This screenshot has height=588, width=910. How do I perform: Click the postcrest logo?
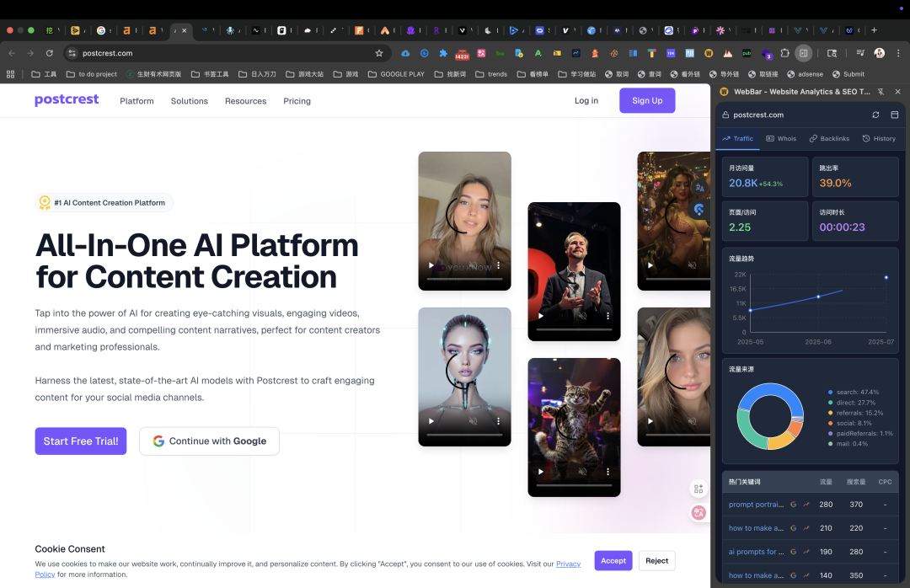tap(67, 100)
